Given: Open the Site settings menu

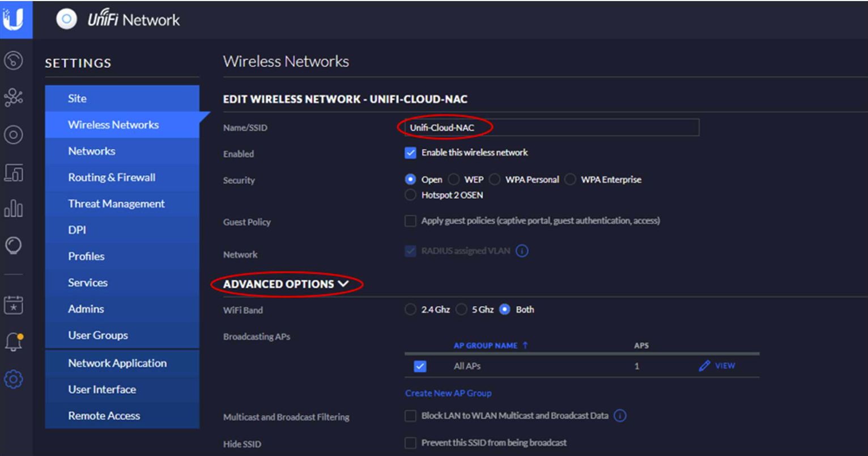Looking at the screenshot, I should pyautogui.click(x=122, y=98).
